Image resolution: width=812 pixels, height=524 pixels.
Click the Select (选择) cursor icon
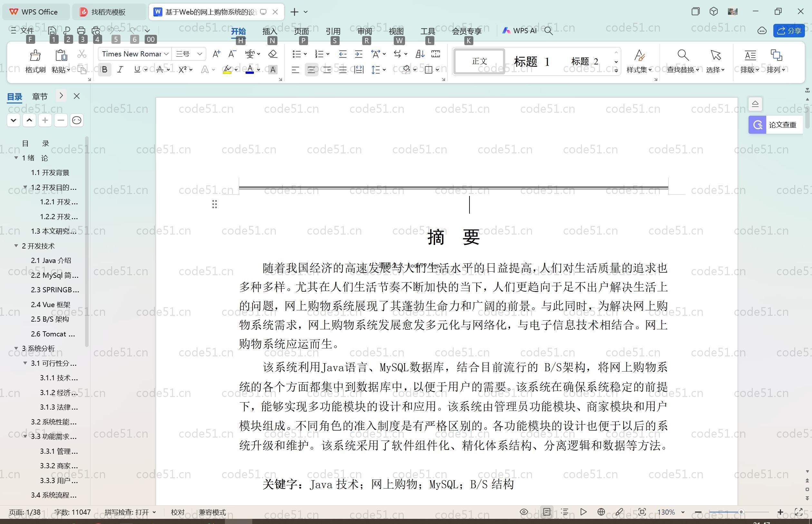click(x=715, y=55)
